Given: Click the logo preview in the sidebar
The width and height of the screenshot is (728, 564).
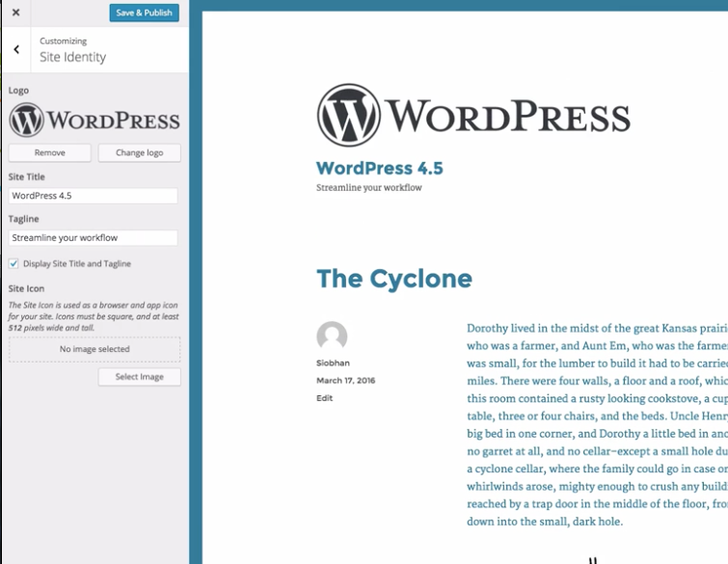Looking at the screenshot, I should pos(94,121).
